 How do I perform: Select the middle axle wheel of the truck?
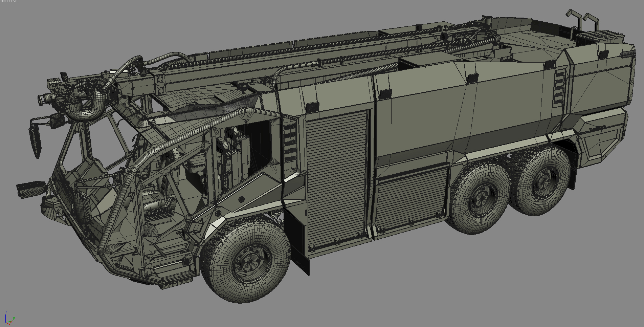point(479,198)
